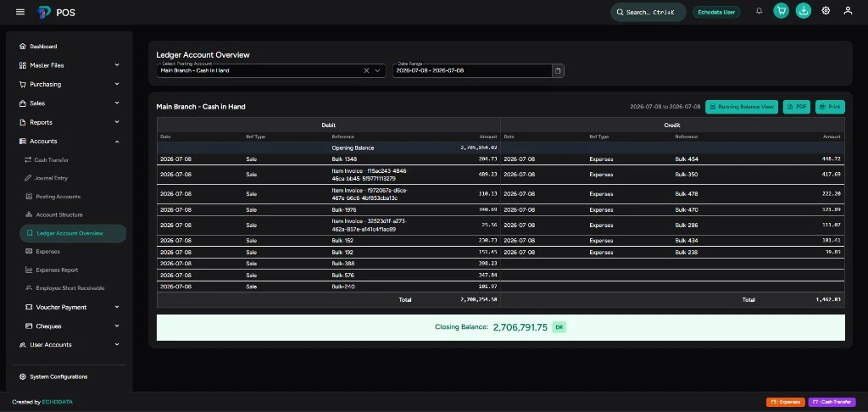Click the Account Structure icon
Viewport: 868px width, 412px height.
click(x=30, y=214)
